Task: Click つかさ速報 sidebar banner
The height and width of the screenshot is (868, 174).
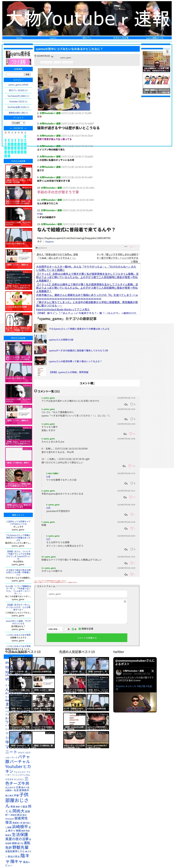Action: tap(18, 62)
